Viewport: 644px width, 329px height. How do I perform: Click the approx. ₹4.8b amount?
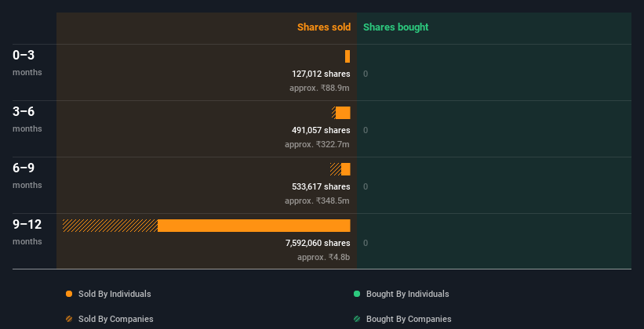click(x=324, y=257)
